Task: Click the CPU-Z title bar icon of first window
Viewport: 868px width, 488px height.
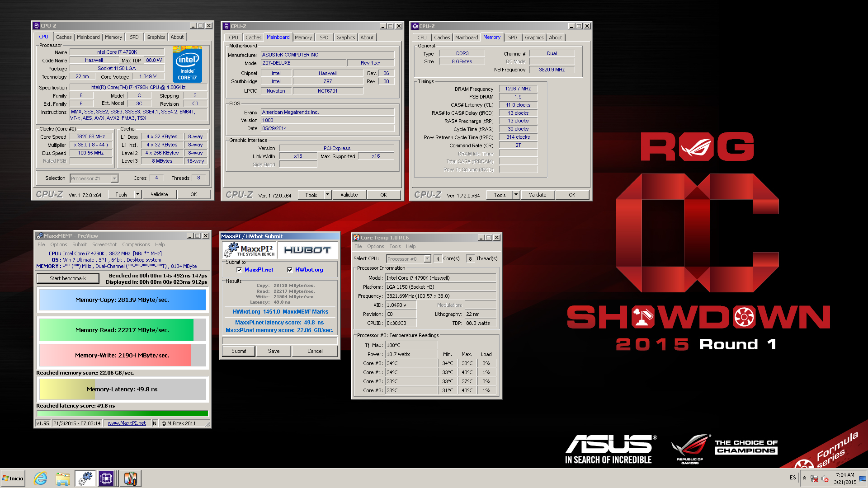Action: 37,26
